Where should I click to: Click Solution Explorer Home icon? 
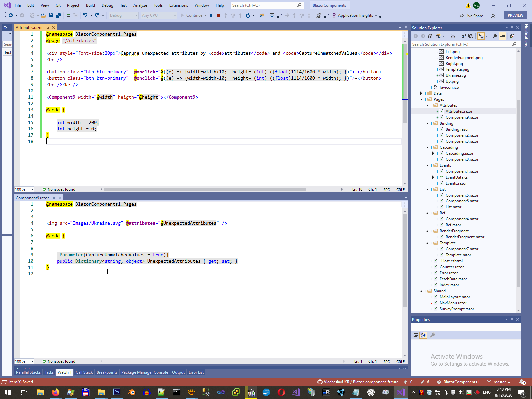[430, 36]
